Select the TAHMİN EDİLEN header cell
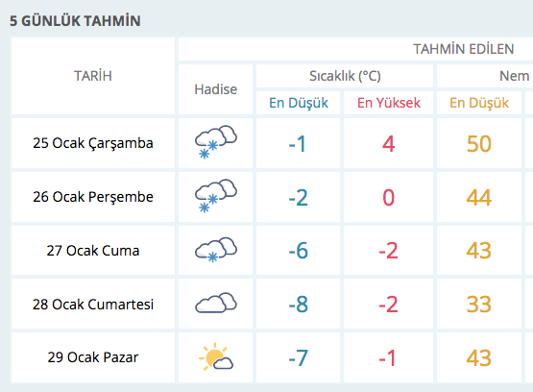Image resolution: width=533 pixels, height=392 pixels. pos(356,49)
